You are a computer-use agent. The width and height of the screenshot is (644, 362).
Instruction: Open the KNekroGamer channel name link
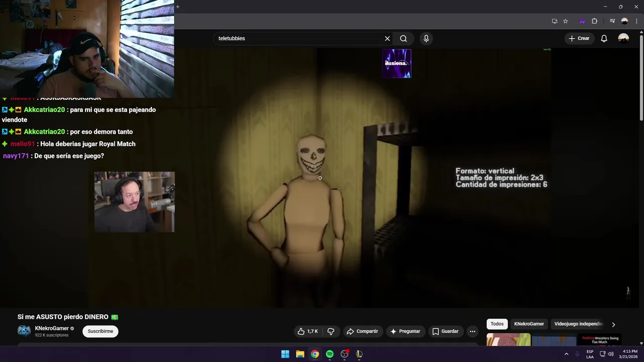52,328
